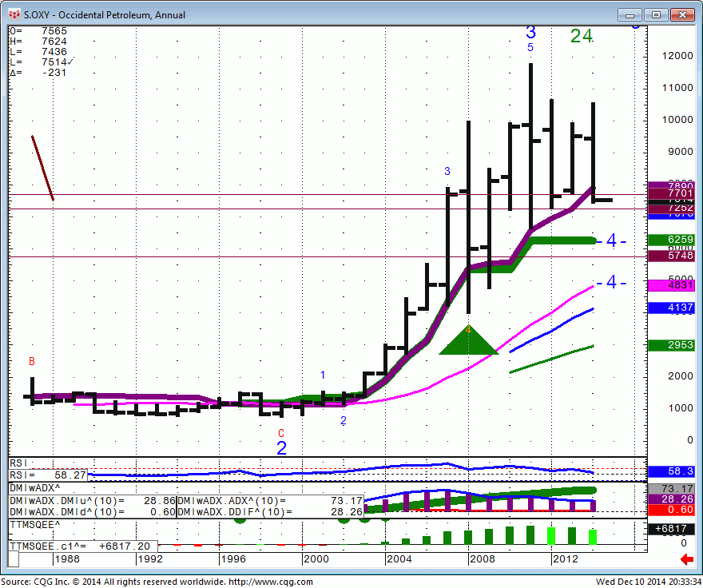Click the 7252 price tag
The image size is (703, 588).
[x=671, y=209]
